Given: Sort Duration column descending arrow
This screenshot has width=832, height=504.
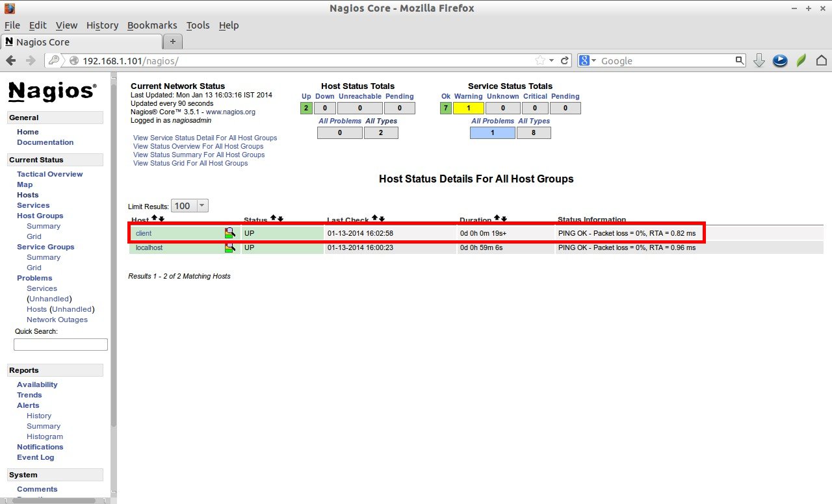Looking at the screenshot, I should coord(504,219).
